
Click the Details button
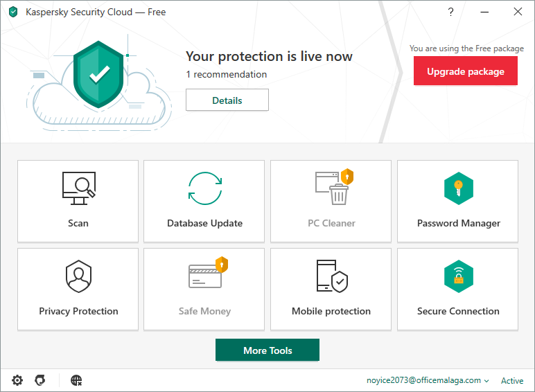[227, 100]
